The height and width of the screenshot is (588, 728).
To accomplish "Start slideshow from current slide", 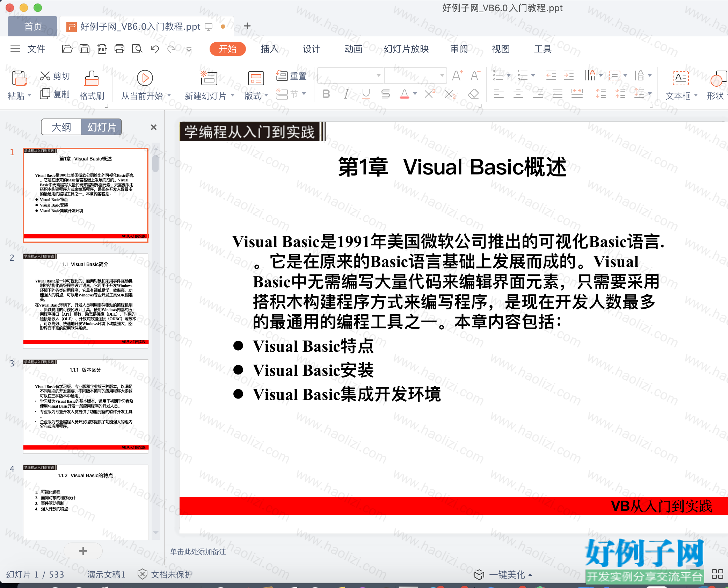I will pos(145,78).
